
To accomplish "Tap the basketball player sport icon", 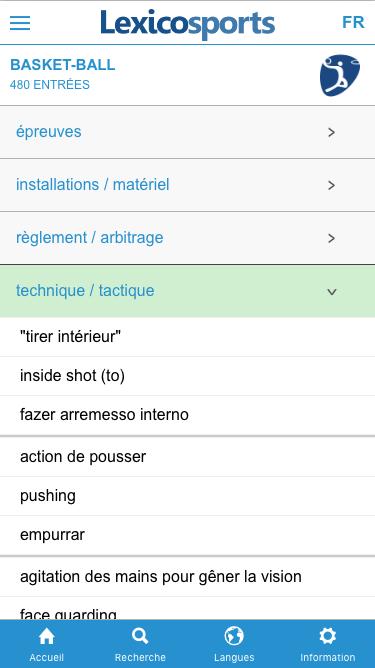I will (340, 75).
